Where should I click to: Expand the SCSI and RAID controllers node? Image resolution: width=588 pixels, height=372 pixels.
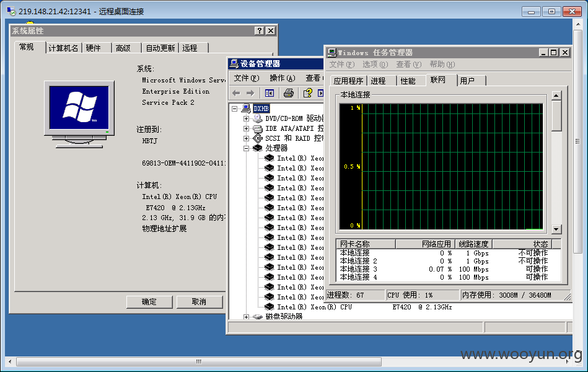[x=246, y=138]
